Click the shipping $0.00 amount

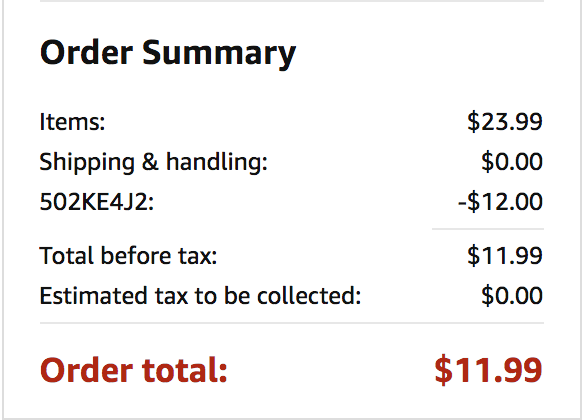pos(512,162)
